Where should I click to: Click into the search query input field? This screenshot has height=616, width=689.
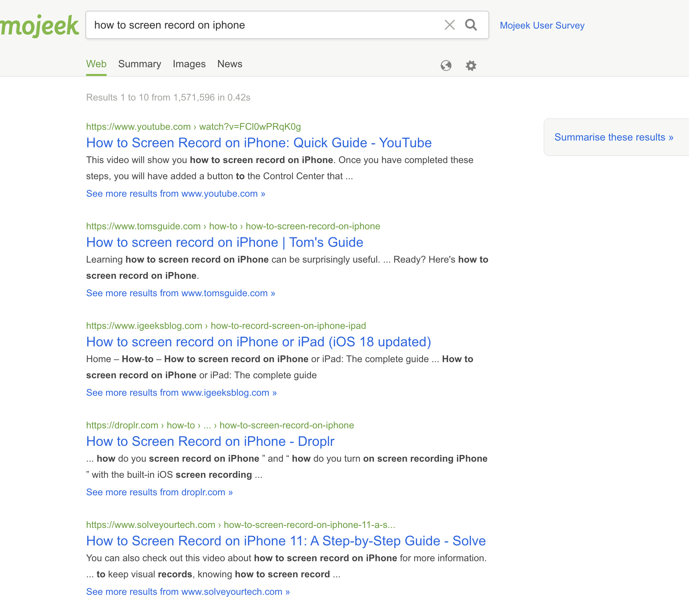tap(264, 25)
